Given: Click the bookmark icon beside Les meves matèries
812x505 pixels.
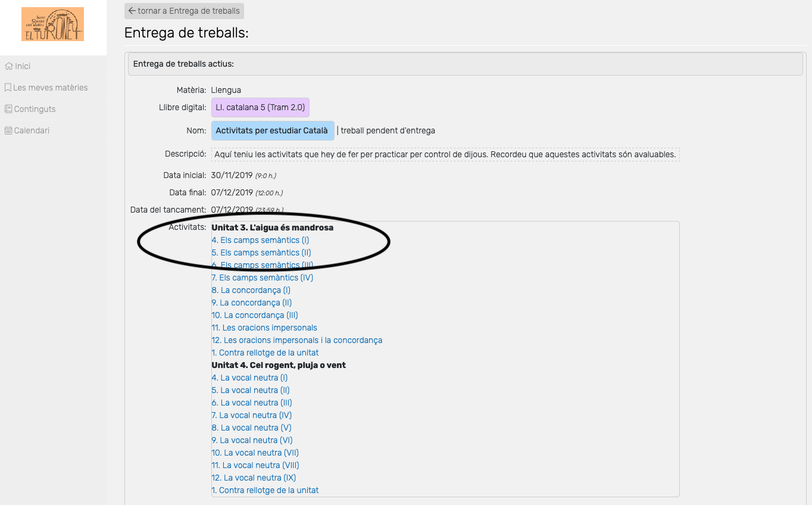Looking at the screenshot, I should [8, 88].
